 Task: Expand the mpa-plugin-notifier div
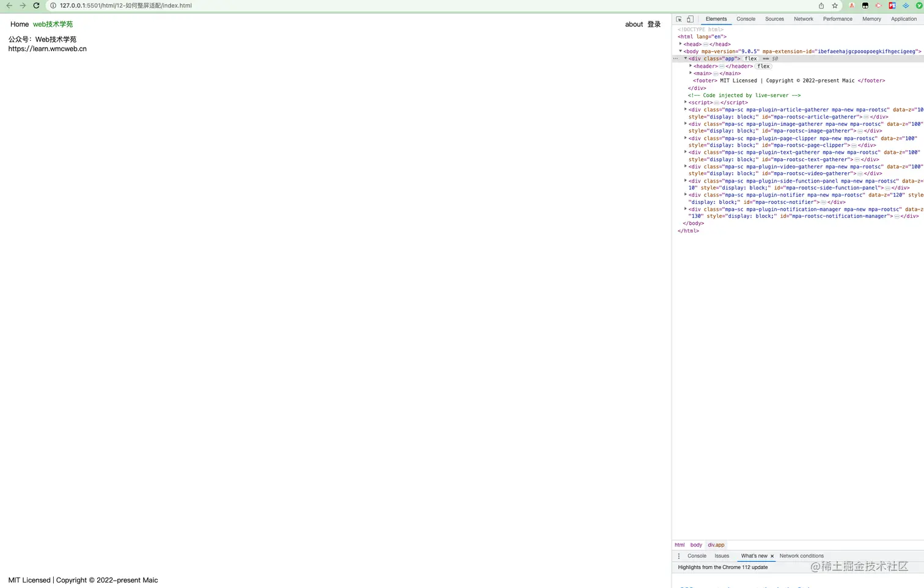(685, 195)
